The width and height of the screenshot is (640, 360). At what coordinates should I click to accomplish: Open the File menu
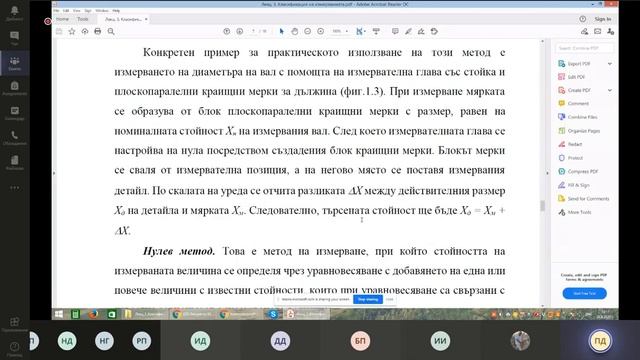click(x=56, y=11)
